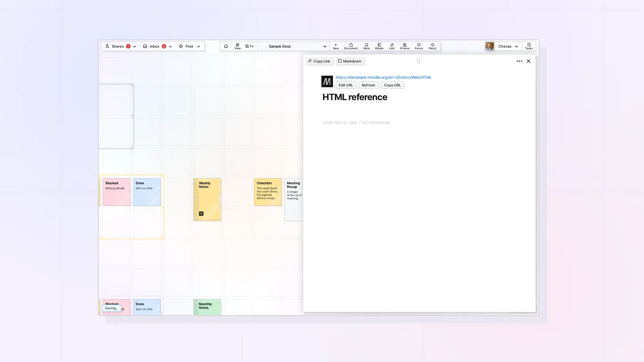The height and width of the screenshot is (362, 644).
Task: Open the Tasks panel
Action: coord(529,46)
